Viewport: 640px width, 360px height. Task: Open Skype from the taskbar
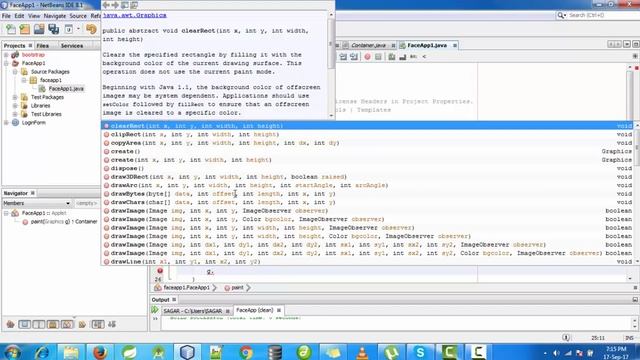[x=420, y=352]
